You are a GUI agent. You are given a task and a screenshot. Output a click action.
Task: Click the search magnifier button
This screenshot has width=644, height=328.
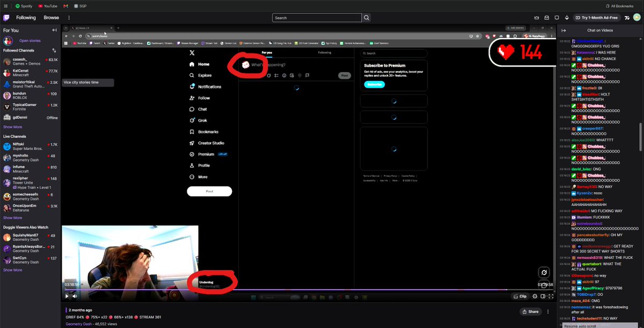coord(367,18)
